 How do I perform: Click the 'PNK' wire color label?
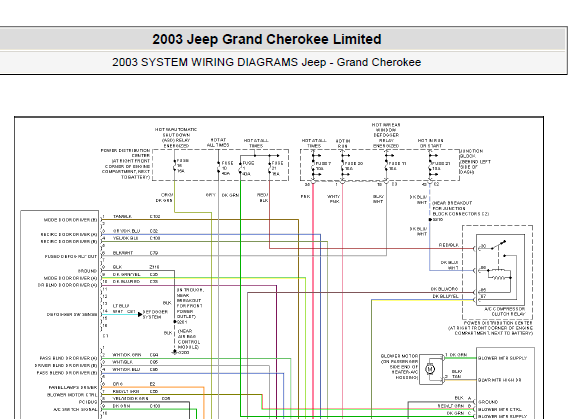tap(305, 197)
